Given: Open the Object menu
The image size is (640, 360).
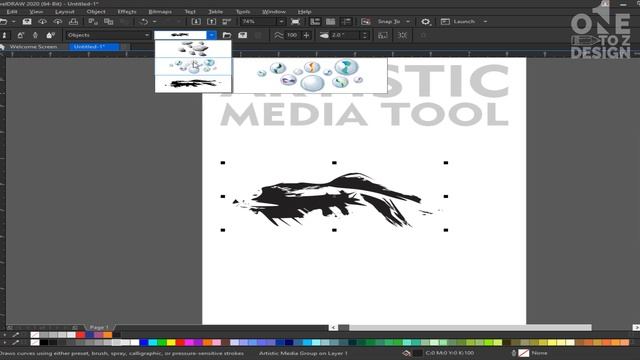Looking at the screenshot, I should 96,11.
